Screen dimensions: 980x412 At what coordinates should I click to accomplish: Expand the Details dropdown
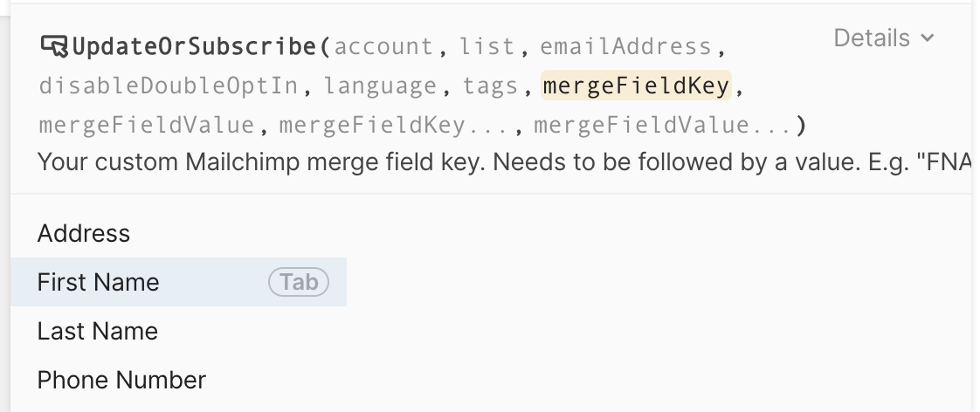pyautogui.click(x=883, y=38)
